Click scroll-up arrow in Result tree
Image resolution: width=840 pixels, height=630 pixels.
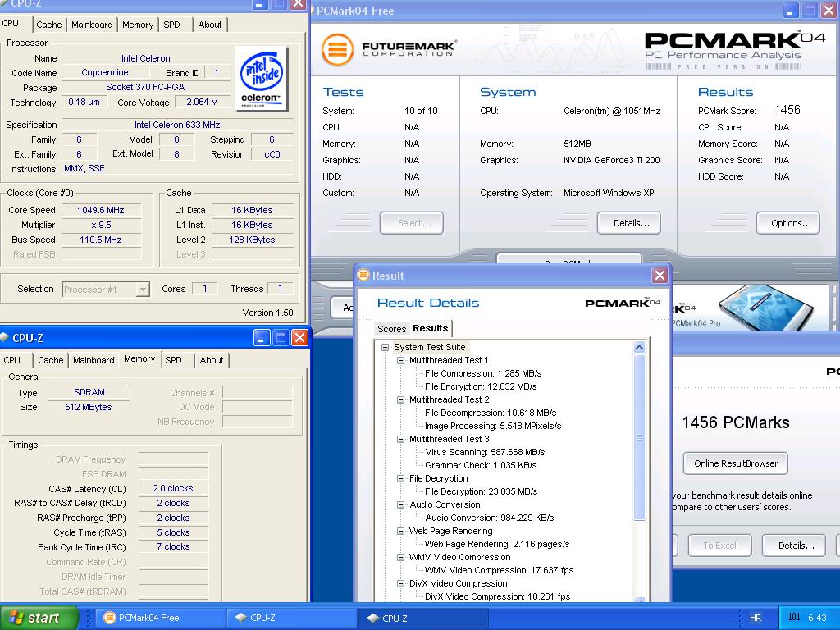[x=639, y=347]
